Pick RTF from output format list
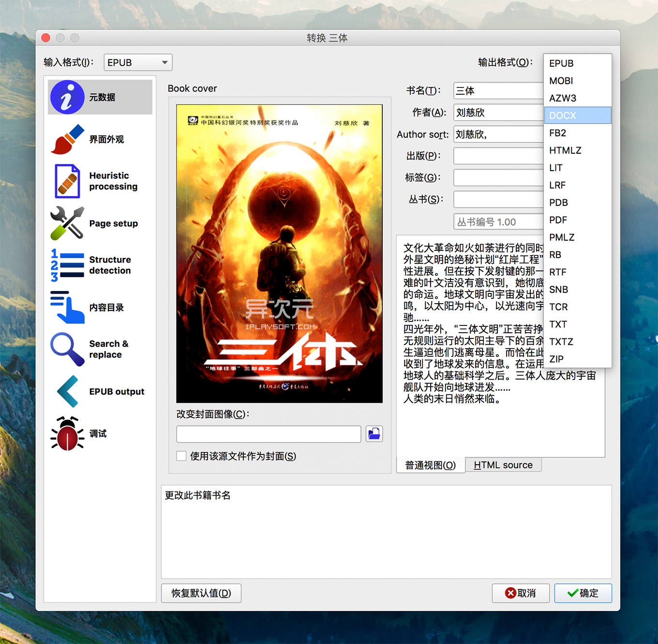The width and height of the screenshot is (658, 644). click(578, 272)
